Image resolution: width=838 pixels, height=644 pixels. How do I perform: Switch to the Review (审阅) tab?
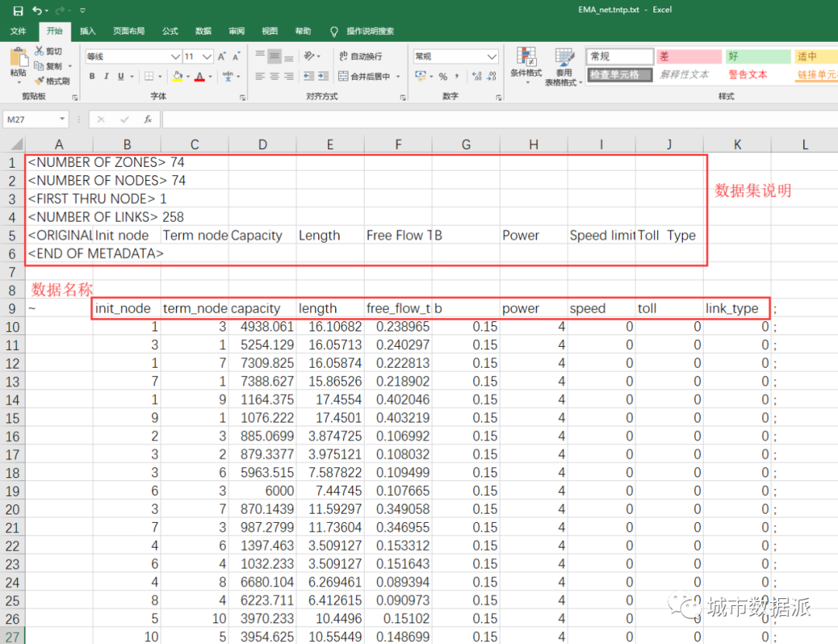pos(236,31)
